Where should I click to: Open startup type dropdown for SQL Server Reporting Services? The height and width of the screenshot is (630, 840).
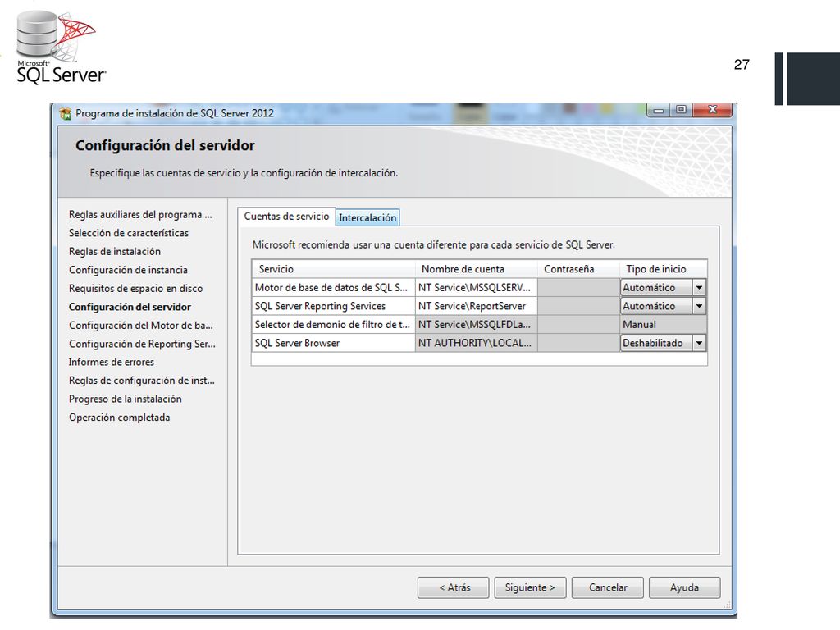click(x=699, y=306)
